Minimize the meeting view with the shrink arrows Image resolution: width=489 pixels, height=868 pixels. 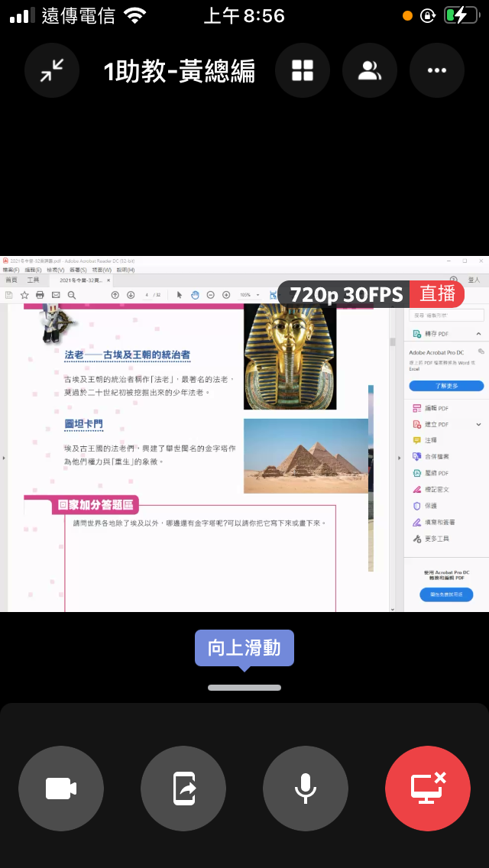[52, 71]
